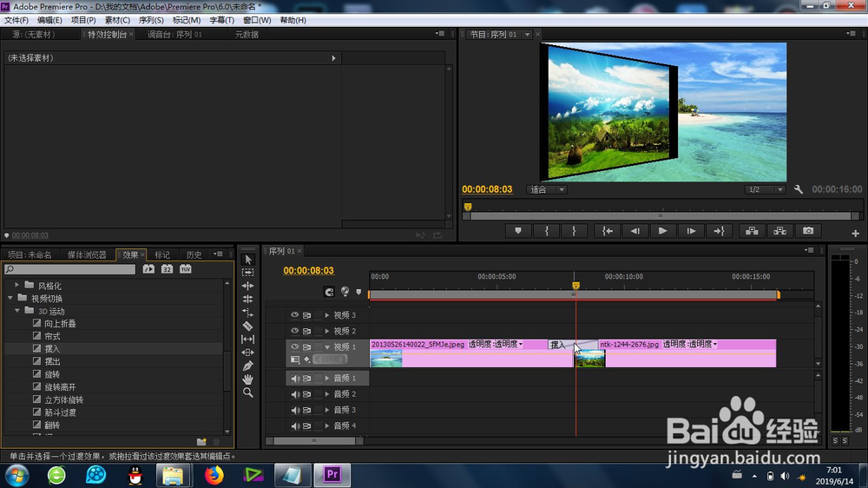Mute the 音频 3 track speaker
Screen dimensions: 868x488
coord(295,410)
